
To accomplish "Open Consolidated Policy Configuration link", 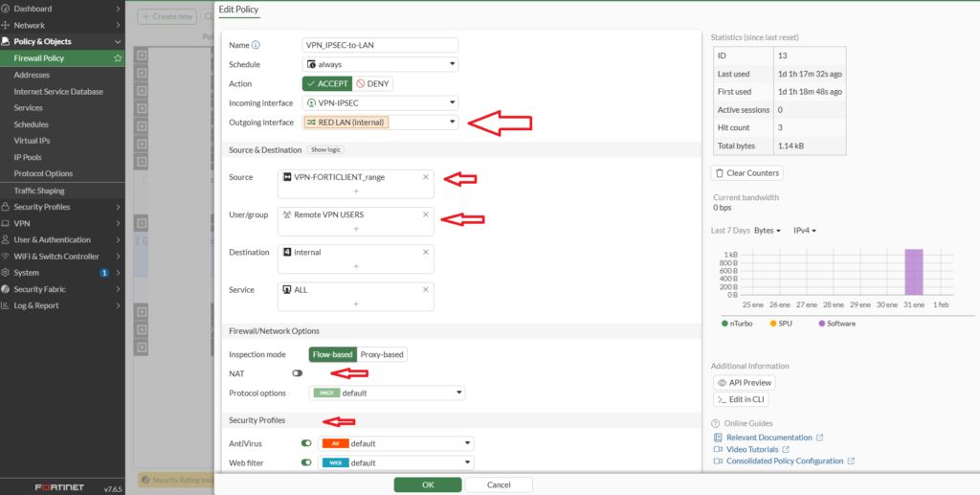I will [x=785, y=461].
